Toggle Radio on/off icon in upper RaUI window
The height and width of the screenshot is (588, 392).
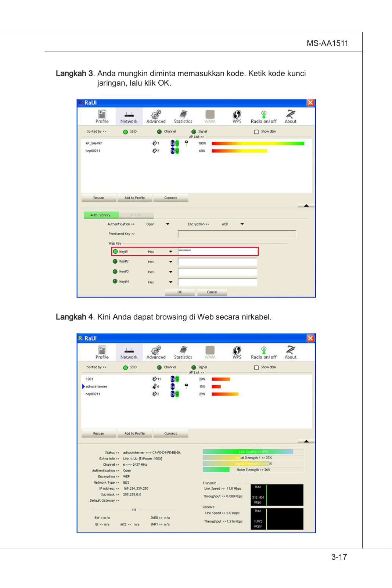tap(264, 116)
